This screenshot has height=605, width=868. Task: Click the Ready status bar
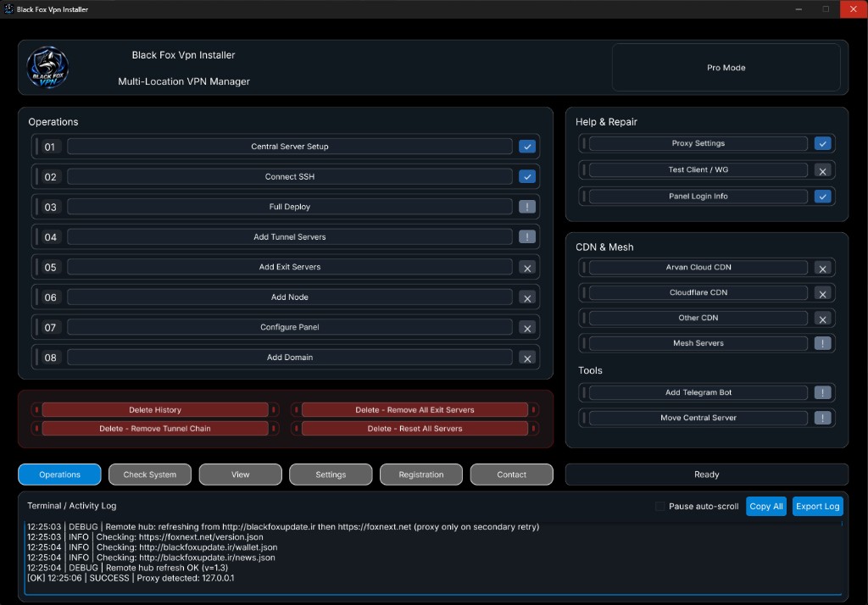coord(706,475)
